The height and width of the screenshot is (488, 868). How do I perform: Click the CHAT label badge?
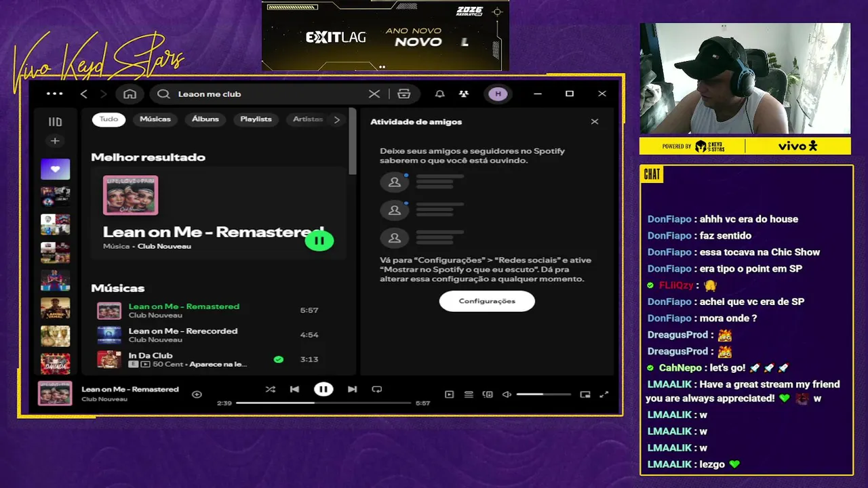652,175
